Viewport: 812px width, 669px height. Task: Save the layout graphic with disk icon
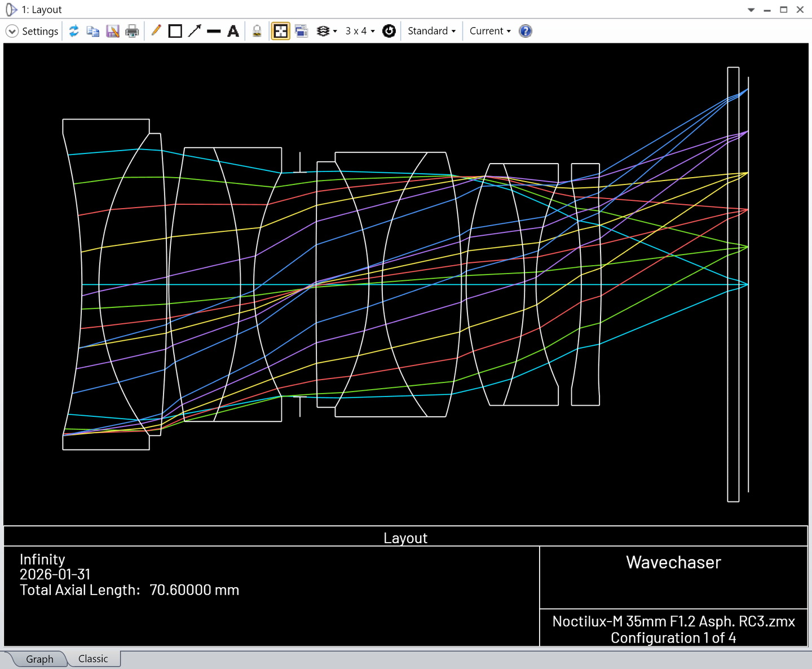[113, 31]
